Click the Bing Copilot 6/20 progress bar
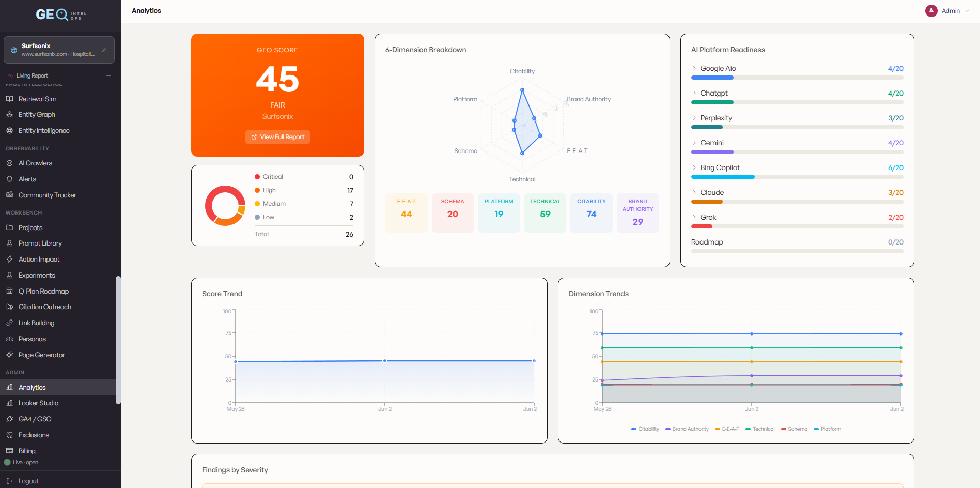 point(797,177)
